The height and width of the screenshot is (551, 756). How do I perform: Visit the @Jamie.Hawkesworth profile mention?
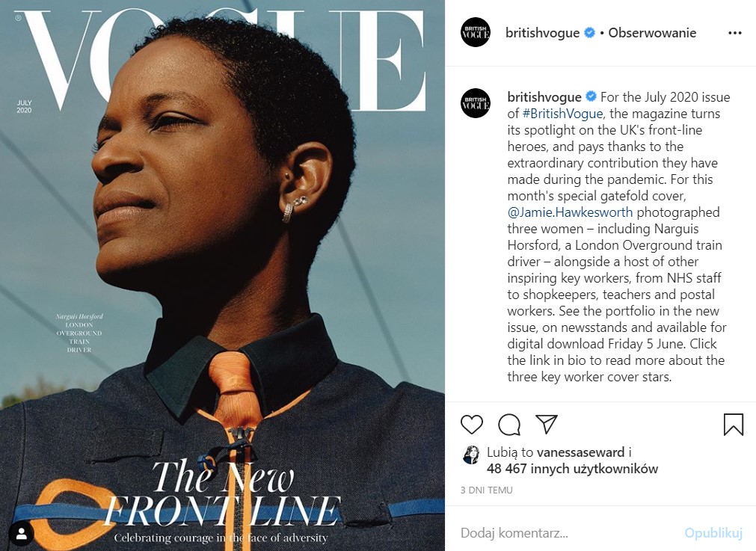pos(570,212)
